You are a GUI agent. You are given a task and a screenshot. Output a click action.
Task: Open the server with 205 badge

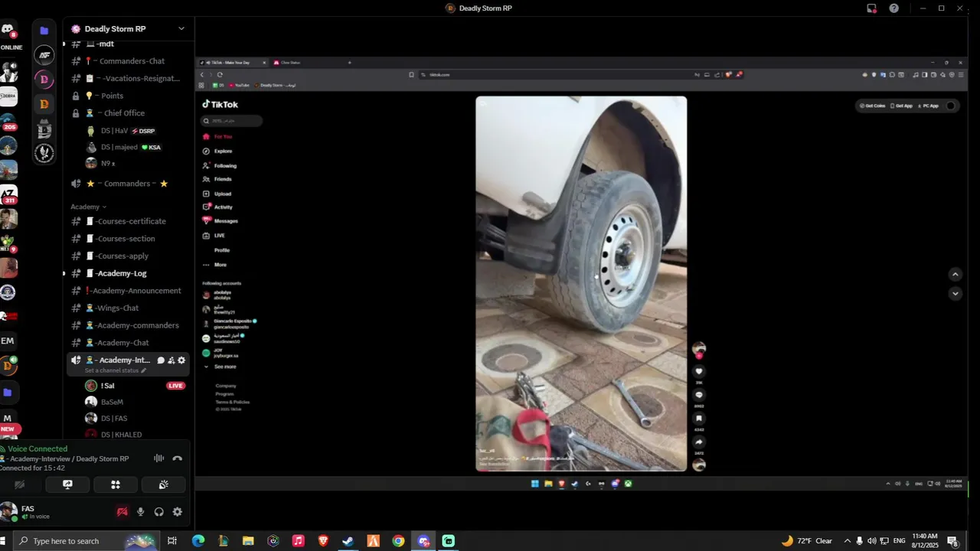pyautogui.click(x=8, y=122)
